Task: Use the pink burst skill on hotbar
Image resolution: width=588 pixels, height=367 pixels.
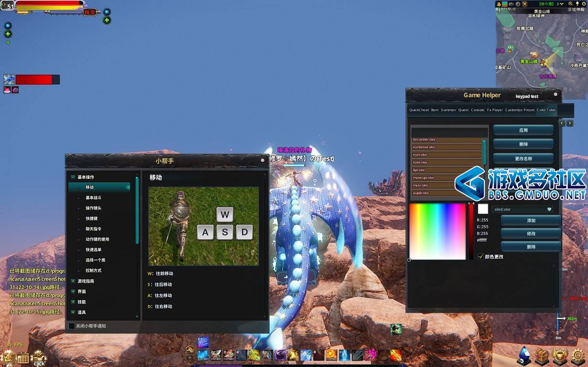Action: [x=370, y=355]
